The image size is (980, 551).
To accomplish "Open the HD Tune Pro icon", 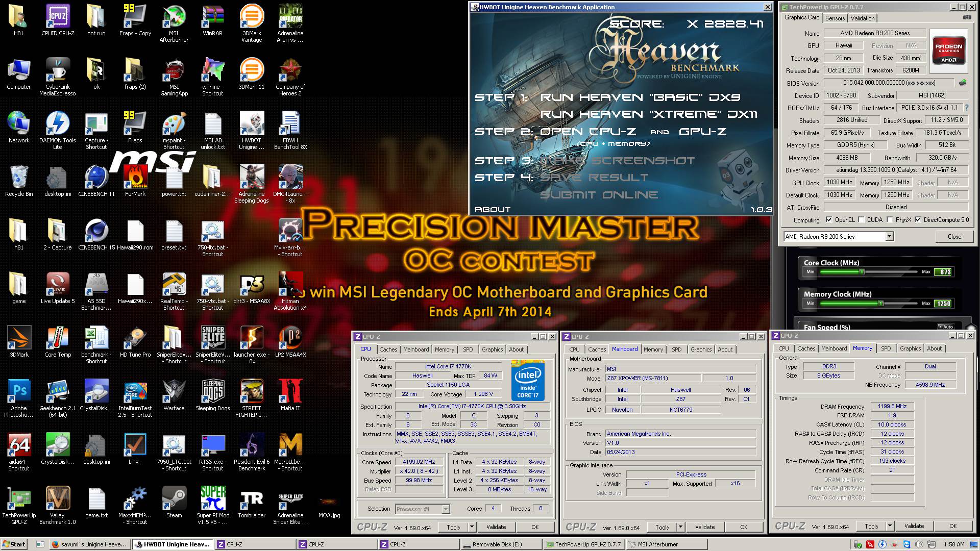I will 135,342.
